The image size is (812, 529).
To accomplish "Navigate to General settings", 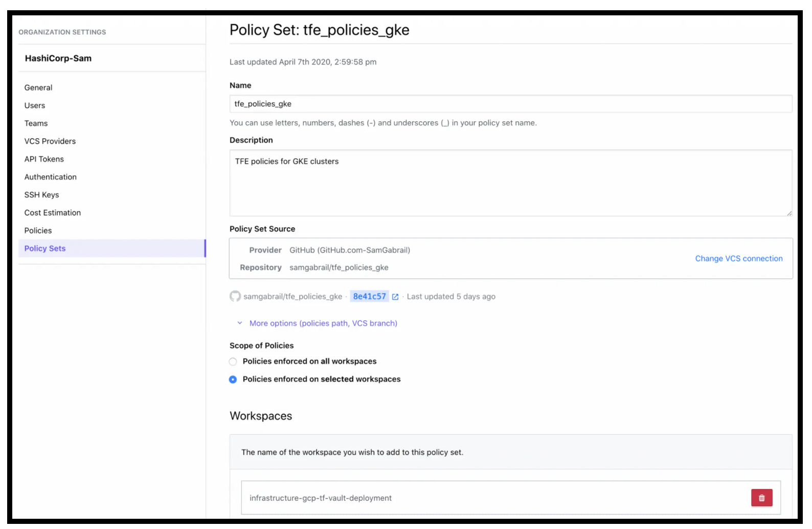I will (38, 87).
